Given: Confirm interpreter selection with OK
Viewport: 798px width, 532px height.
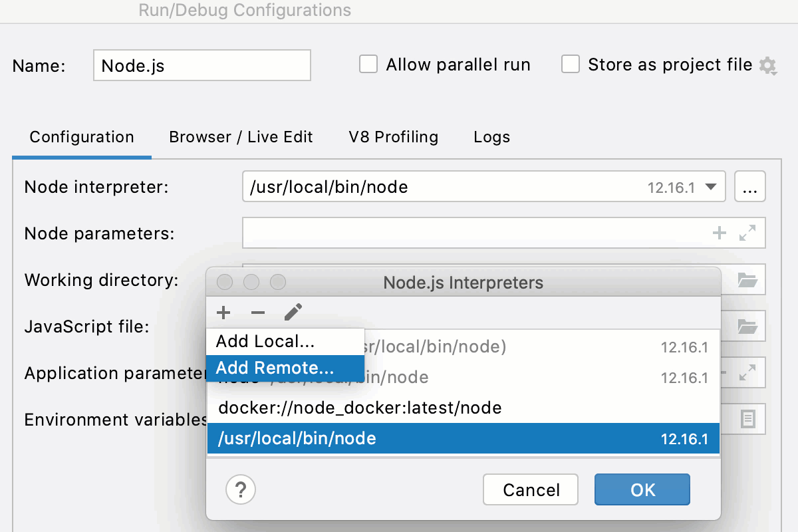Looking at the screenshot, I should click(642, 489).
